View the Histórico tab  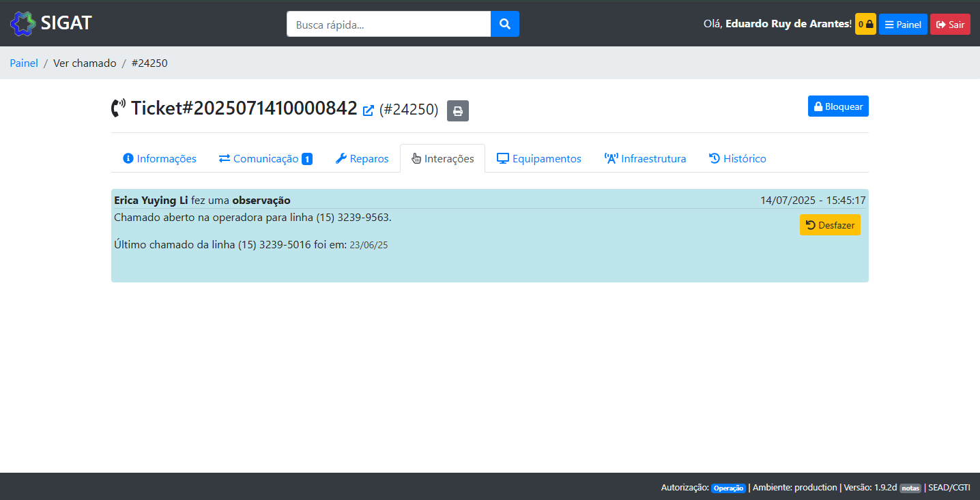(738, 159)
